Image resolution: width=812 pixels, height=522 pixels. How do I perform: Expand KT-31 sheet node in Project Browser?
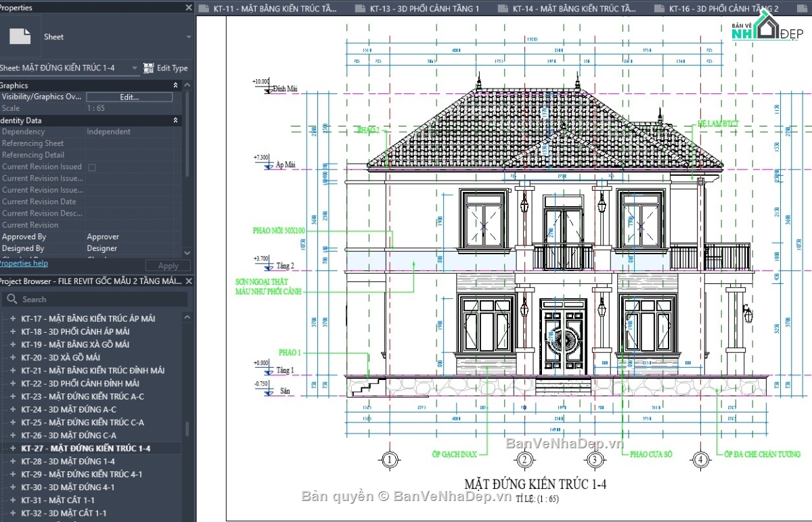tap(12, 500)
